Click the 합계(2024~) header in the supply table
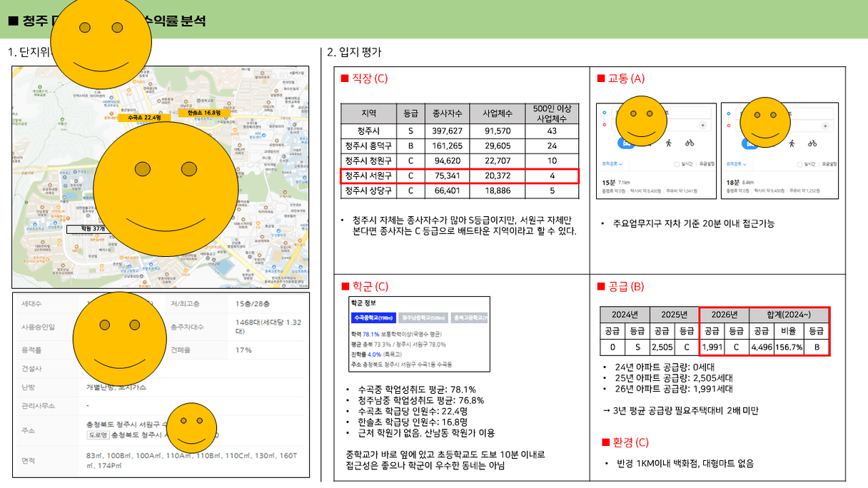 coord(789,315)
